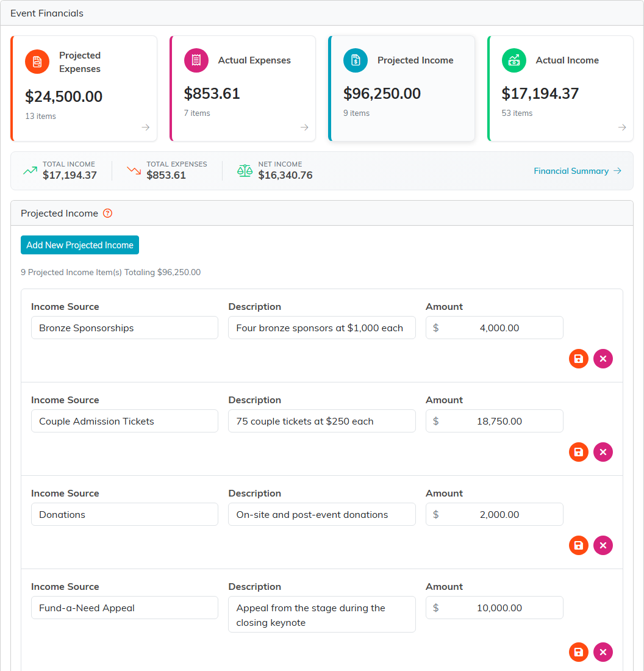
Task: Open Actual Income card arrow
Action: click(622, 127)
